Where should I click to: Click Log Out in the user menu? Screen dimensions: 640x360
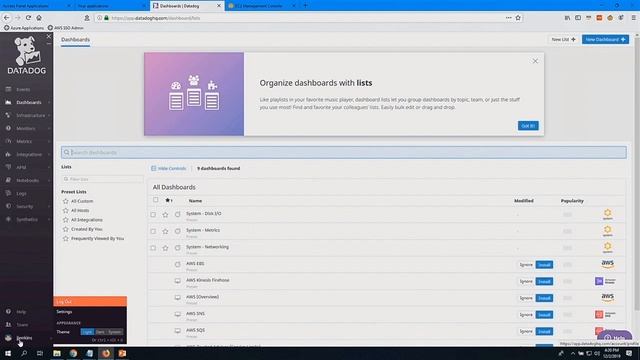coord(90,302)
